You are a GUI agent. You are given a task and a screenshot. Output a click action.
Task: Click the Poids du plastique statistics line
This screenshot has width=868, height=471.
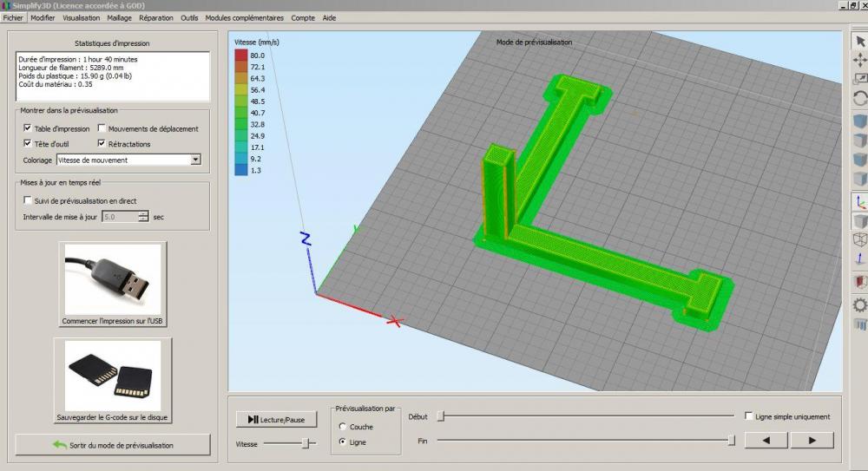pos(76,75)
